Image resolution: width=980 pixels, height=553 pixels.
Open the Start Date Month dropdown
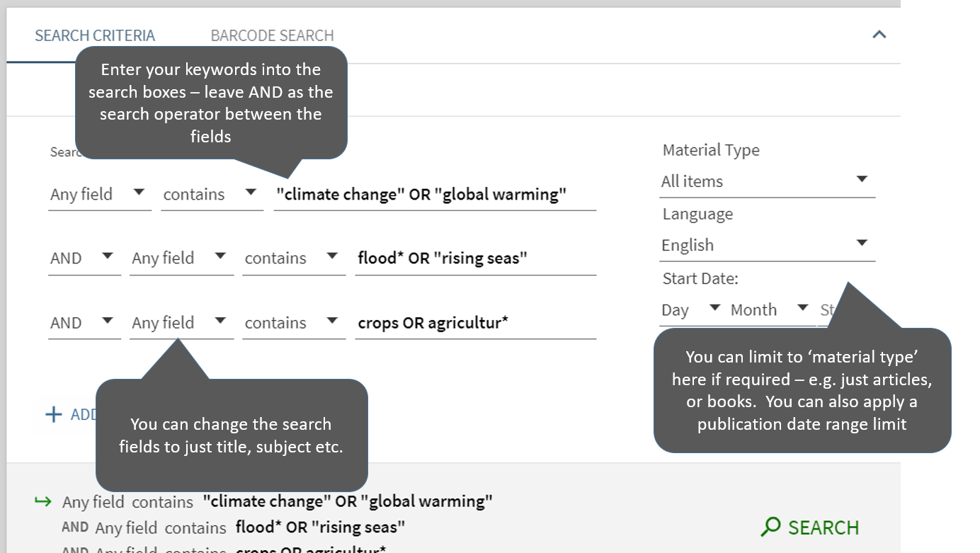coord(770,310)
